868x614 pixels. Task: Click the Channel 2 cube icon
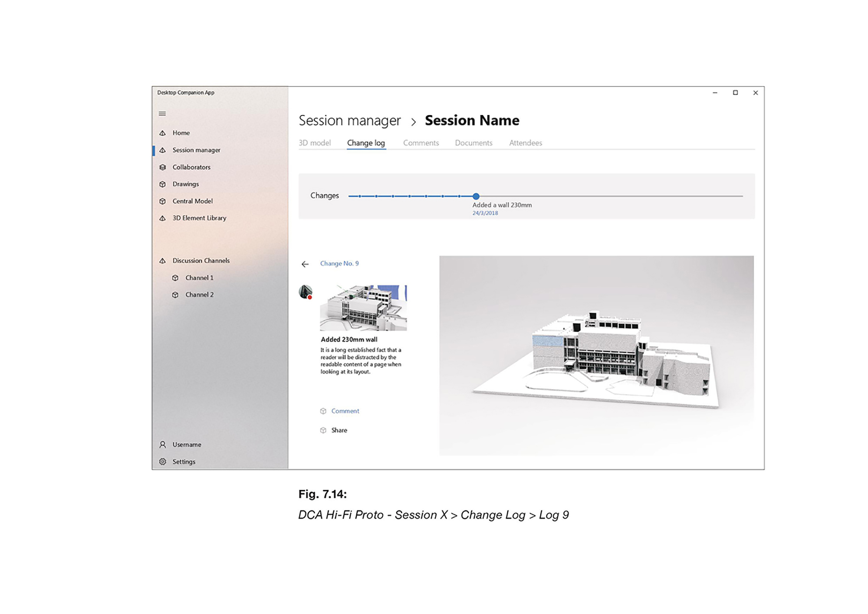pyautogui.click(x=175, y=295)
